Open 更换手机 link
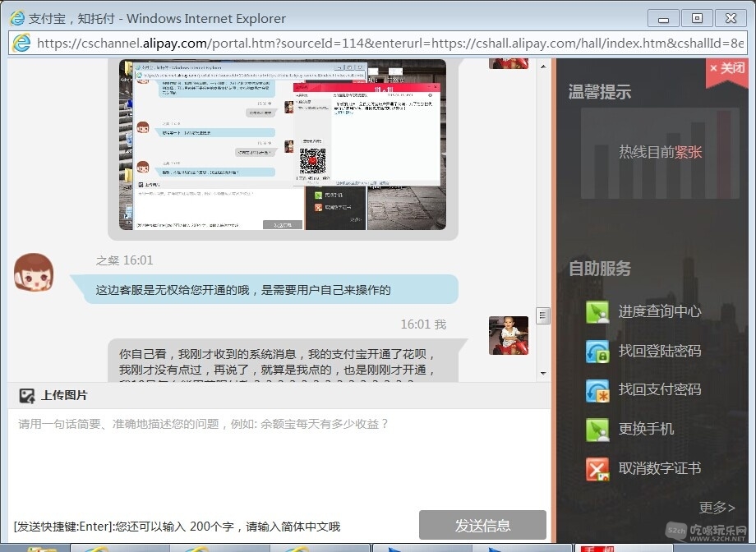 [x=646, y=429]
